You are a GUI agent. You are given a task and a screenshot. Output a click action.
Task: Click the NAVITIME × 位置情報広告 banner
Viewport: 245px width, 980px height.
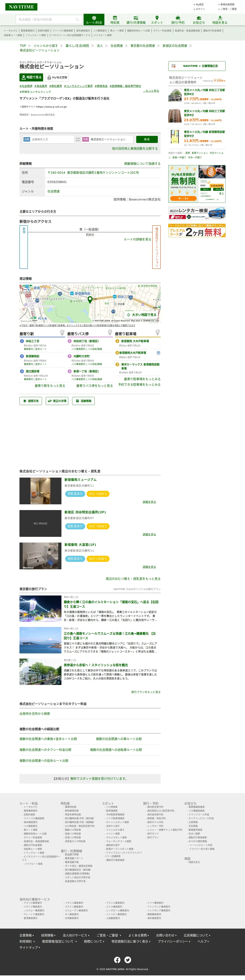tap(197, 66)
